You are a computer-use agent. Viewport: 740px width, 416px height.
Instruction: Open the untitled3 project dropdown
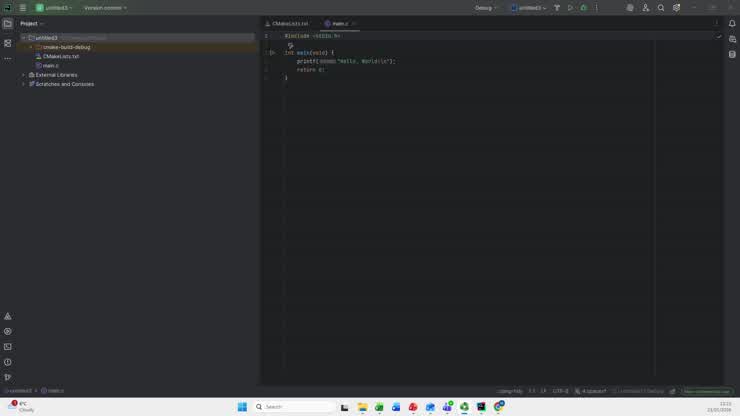pyautogui.click(x=54, y=8)
